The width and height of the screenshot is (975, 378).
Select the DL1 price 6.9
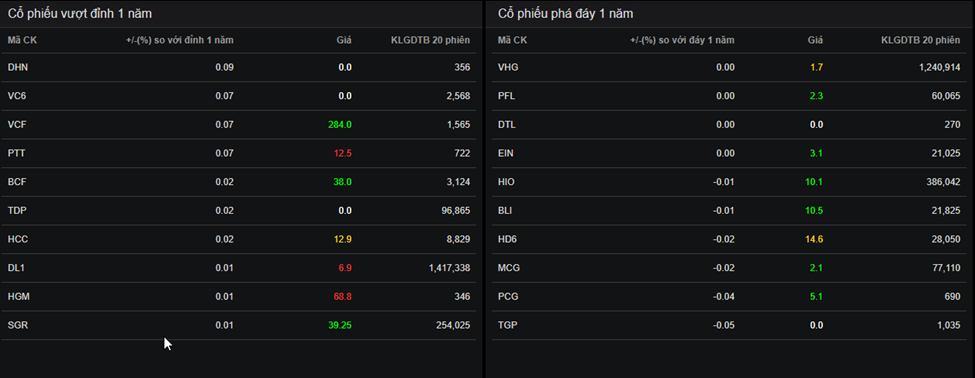345,268
